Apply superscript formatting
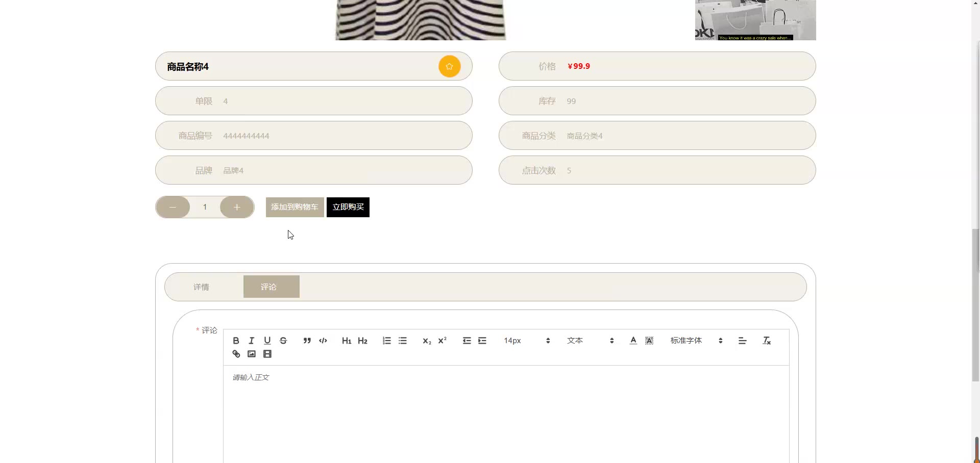The image size is (980, 463). tap(443, 341)
